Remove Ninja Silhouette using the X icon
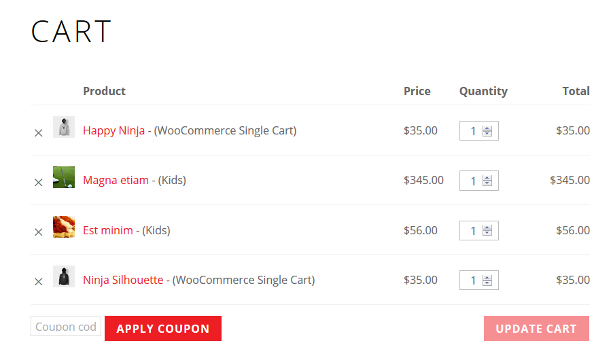Screen dimensions: 611x364 [x=39, y=282]
